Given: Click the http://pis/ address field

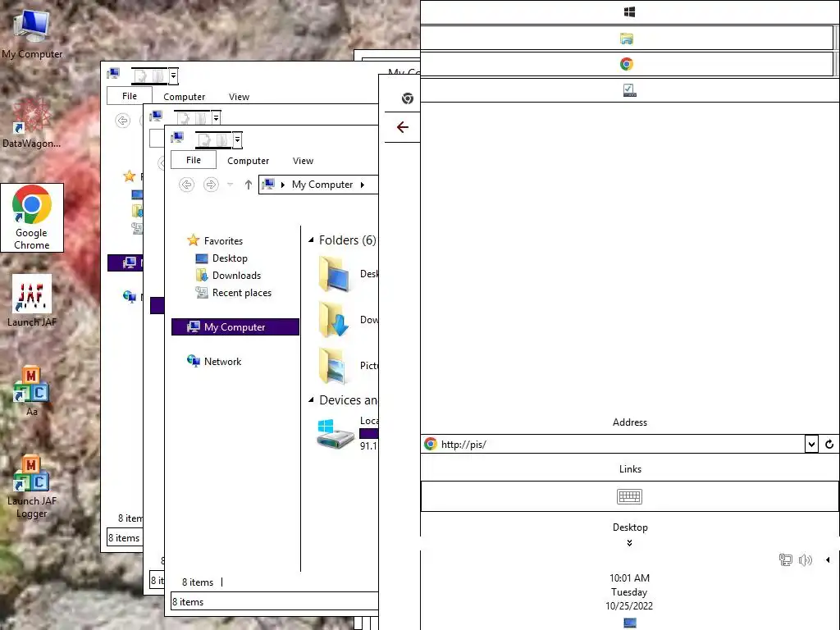Looking at the screenshot, I should (614, 444).
